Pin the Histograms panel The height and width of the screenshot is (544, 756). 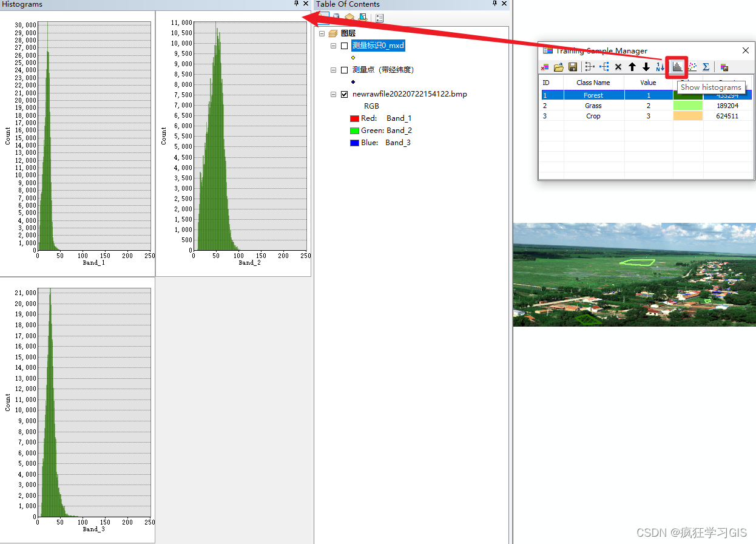[296, 4]
